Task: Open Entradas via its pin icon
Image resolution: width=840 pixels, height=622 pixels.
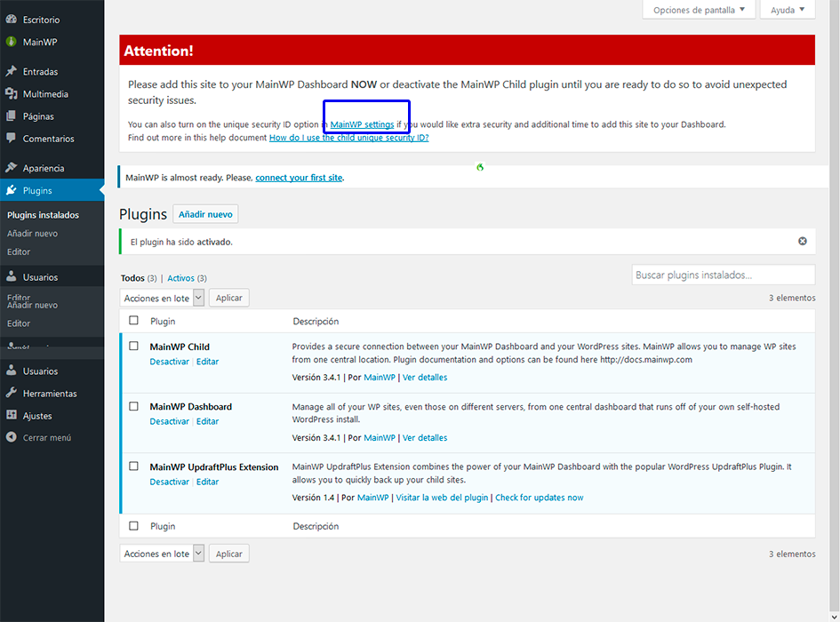Action: click(12, 71)
